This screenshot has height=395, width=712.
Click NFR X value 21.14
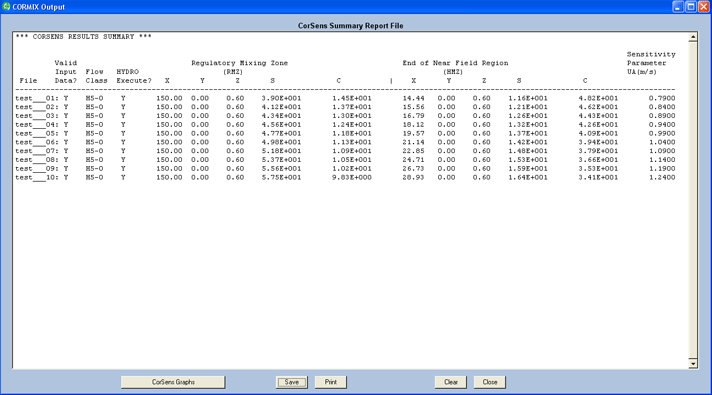pyautogui.click(x=413, y=142)
